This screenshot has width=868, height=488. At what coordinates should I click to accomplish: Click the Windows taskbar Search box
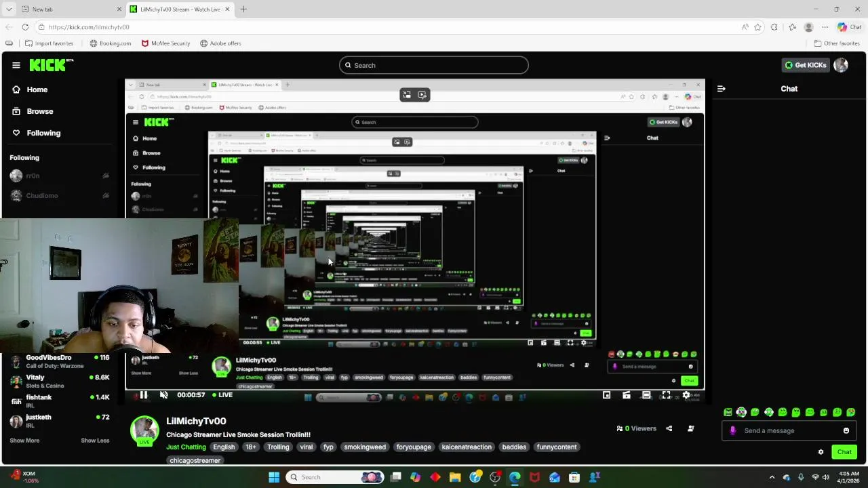coord(335,477)
